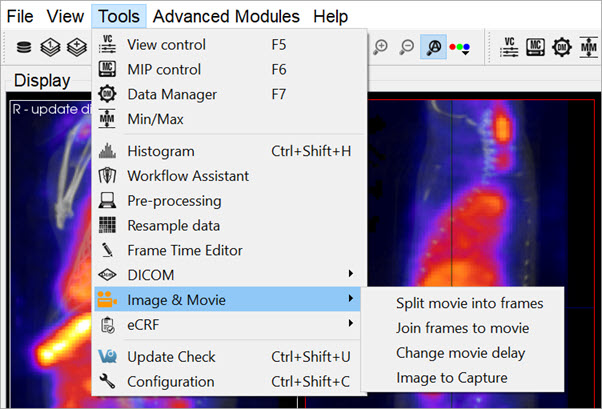This screenshot has height=409, width=602.
Task: Select Split movie into frames
Action: (x=469, y=302)
